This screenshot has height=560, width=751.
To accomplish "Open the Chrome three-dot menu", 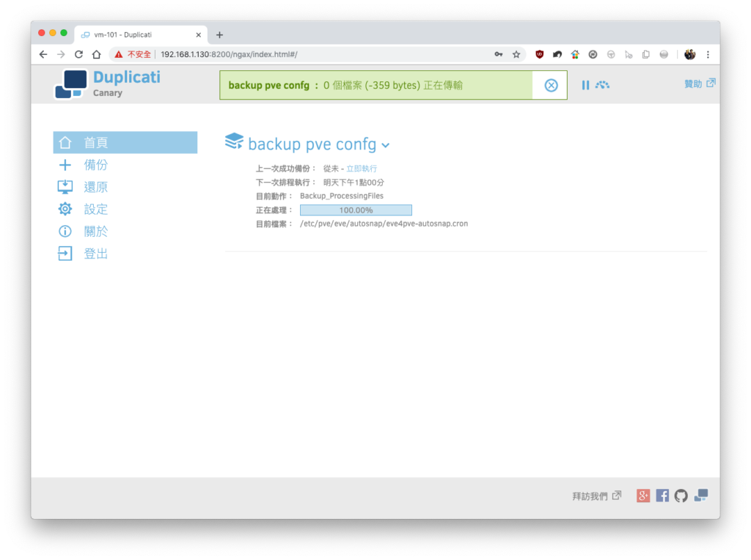I will [708, 54].
